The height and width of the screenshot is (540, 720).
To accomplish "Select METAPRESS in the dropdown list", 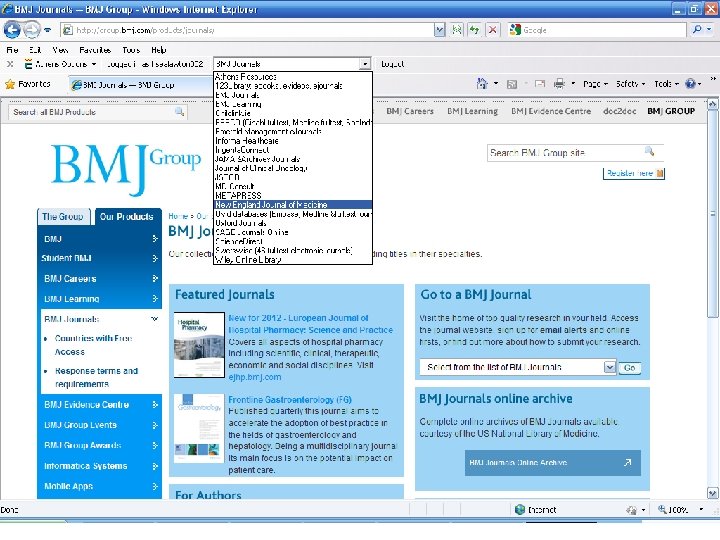I will (293, 196).
